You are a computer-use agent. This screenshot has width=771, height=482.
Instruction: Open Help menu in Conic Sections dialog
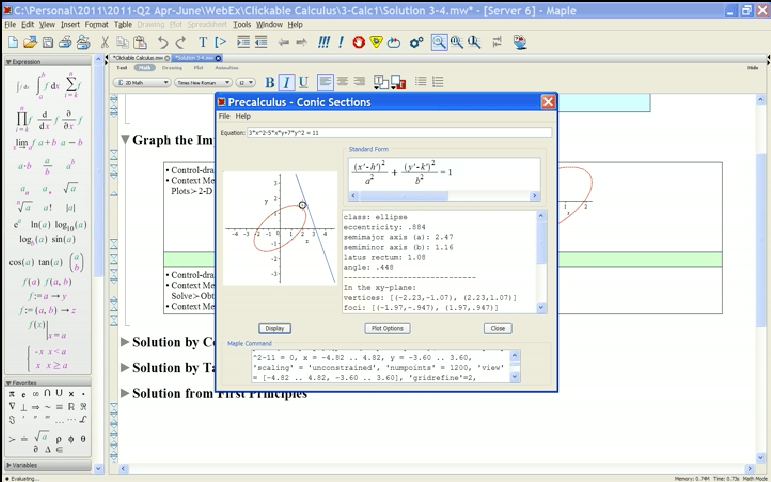pos(243,117)
